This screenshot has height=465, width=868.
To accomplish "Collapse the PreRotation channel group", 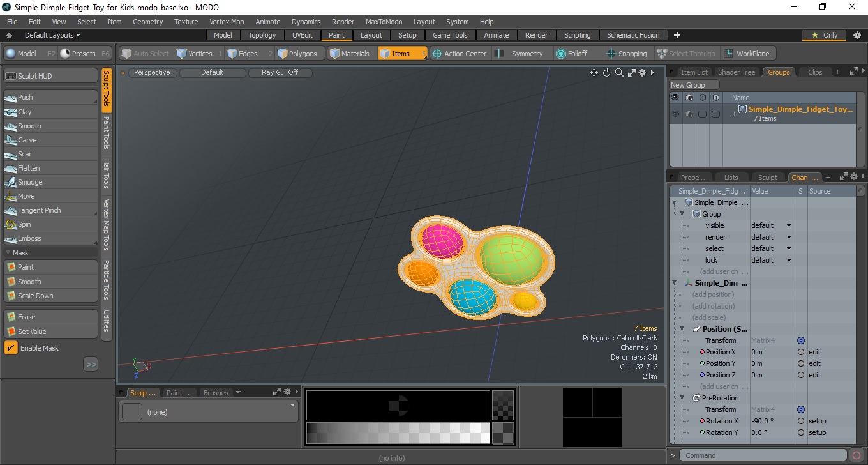I will pyautogui.click(x=682, y=398).
